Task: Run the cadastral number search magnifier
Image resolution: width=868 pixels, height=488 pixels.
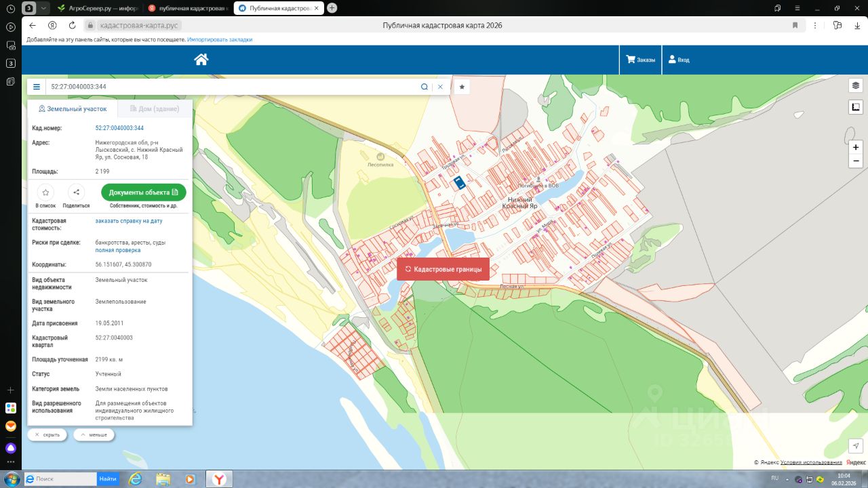Action: (425, 87)
